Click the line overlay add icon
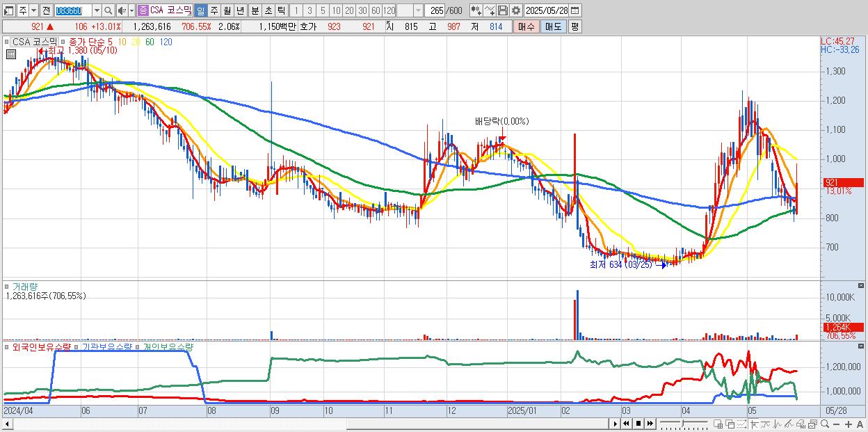 (x=490, y=10)
